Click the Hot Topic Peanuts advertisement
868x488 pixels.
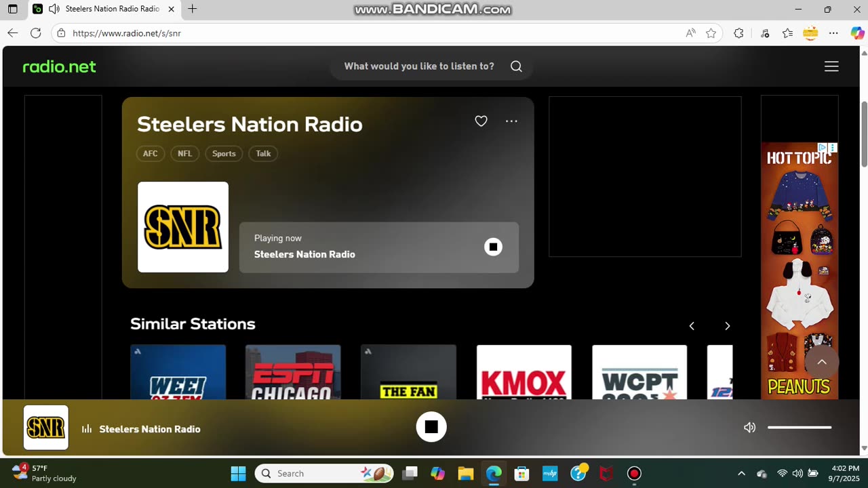[800, 270]
